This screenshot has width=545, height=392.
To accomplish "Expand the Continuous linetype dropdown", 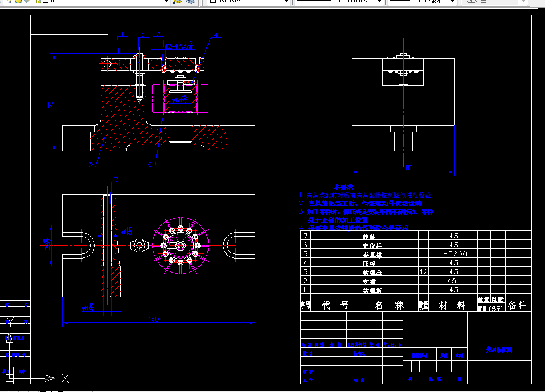I will pos(379,1).
